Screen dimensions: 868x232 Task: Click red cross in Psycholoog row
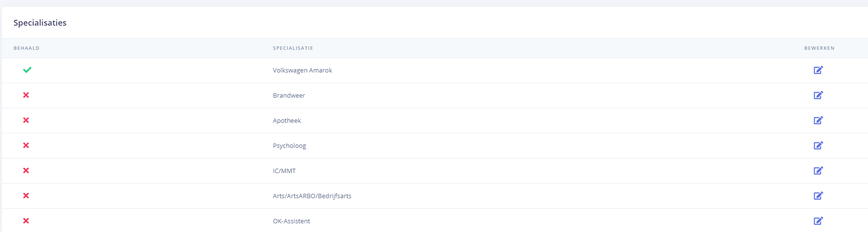26,145
